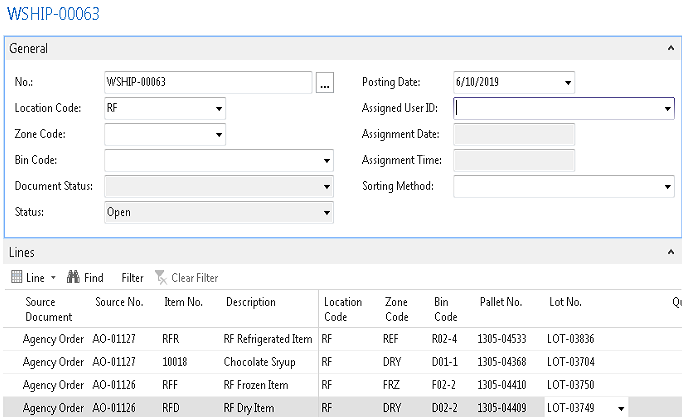Expand the Zone Code dropdown

(218, 134)
